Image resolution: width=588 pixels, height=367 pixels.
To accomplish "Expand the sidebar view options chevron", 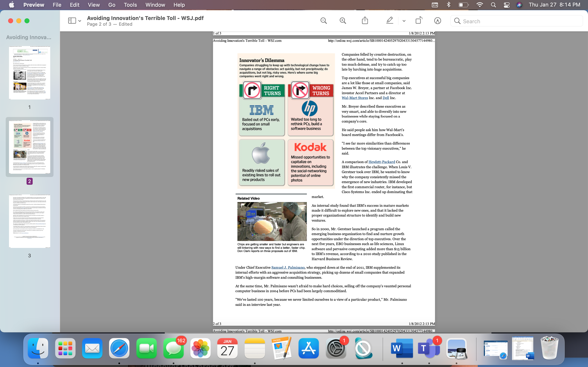I will point(79,21).
